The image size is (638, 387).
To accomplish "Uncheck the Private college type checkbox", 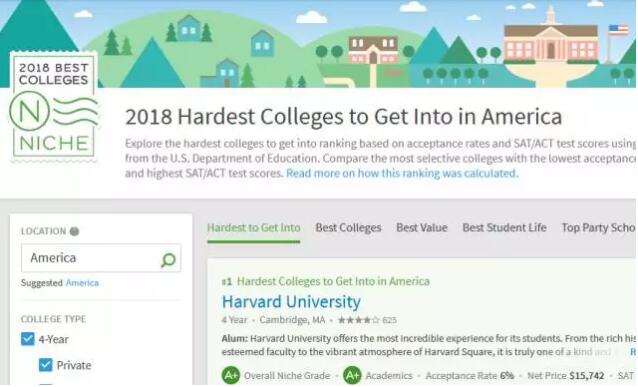I will click(x=46, y=365).
